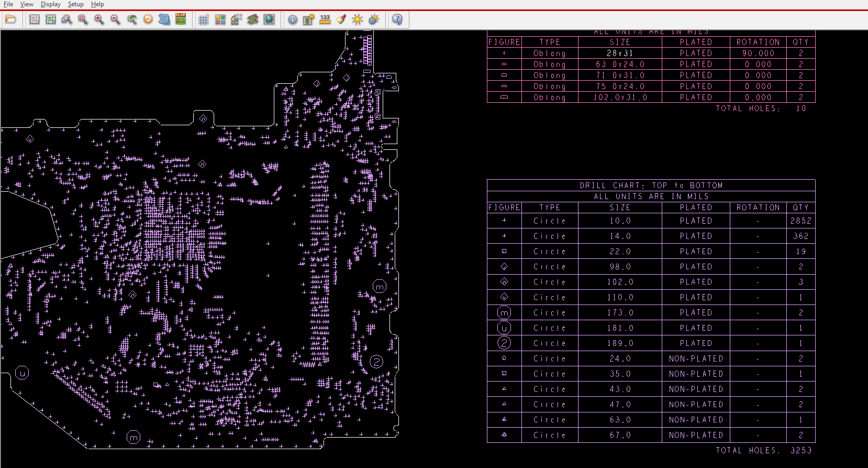
Task: Switch to 3D view
Action: [164, 20]
